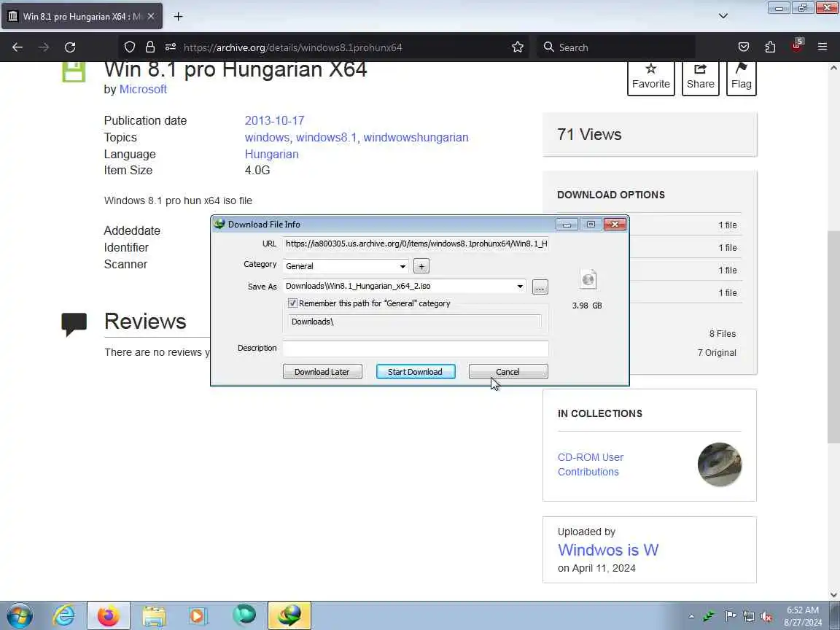Screen dimensions: 840x630
Task: Open the windwowshungarian topic link
Action: [416, 137]
